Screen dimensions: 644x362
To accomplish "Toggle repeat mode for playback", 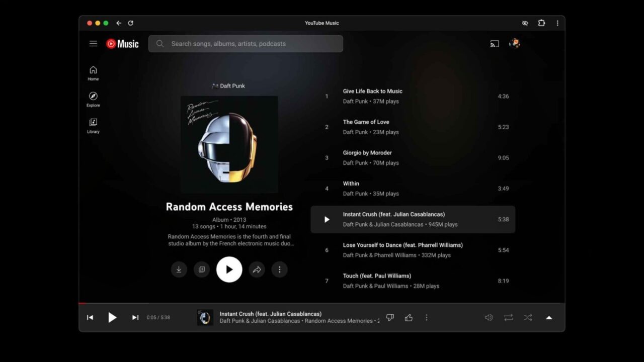I will click(x=508, y=317).
